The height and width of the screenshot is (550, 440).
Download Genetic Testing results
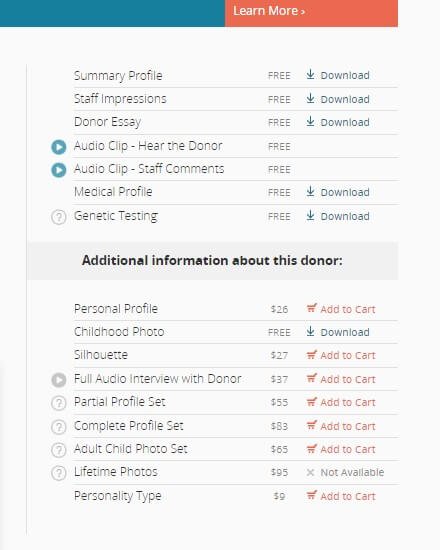point(338,216)
